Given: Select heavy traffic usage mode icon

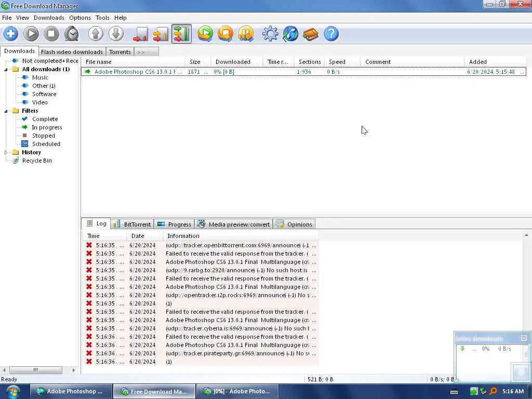Looking at the screenshot, I should 181,34.
